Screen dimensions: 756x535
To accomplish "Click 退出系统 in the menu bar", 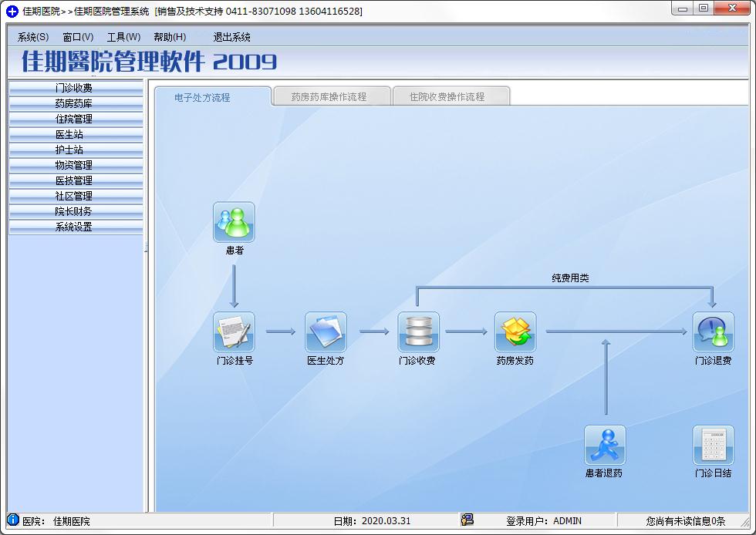I will pyautogui.click(x=231, y=37).
